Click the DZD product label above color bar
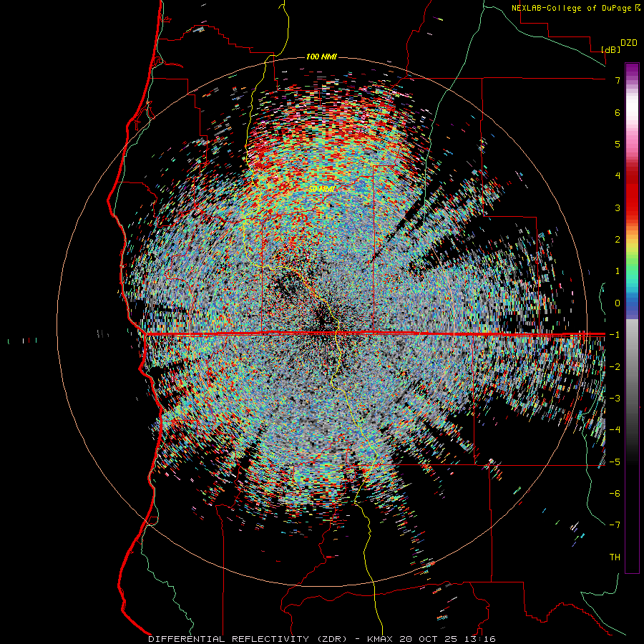The image size is (644, 644). [x=629, y=43]
